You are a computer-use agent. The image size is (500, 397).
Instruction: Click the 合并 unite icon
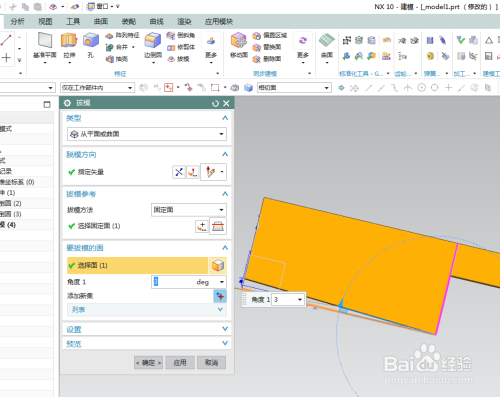[x=109, y=47]
